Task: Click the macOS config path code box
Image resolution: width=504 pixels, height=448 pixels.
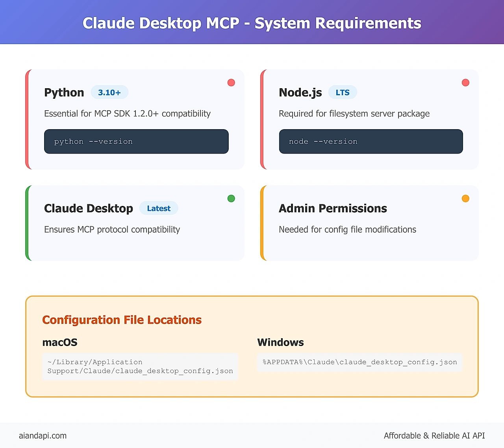Action: tap(140, 367)
